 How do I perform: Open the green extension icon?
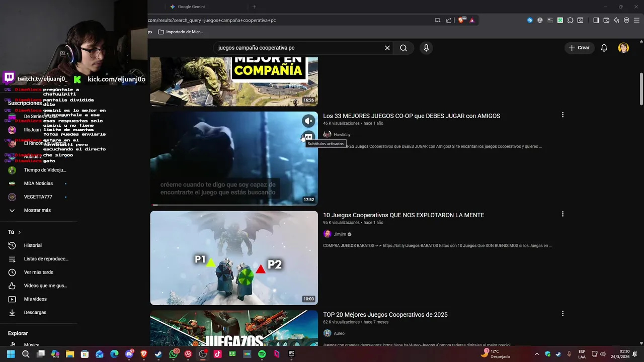[560, 20]
